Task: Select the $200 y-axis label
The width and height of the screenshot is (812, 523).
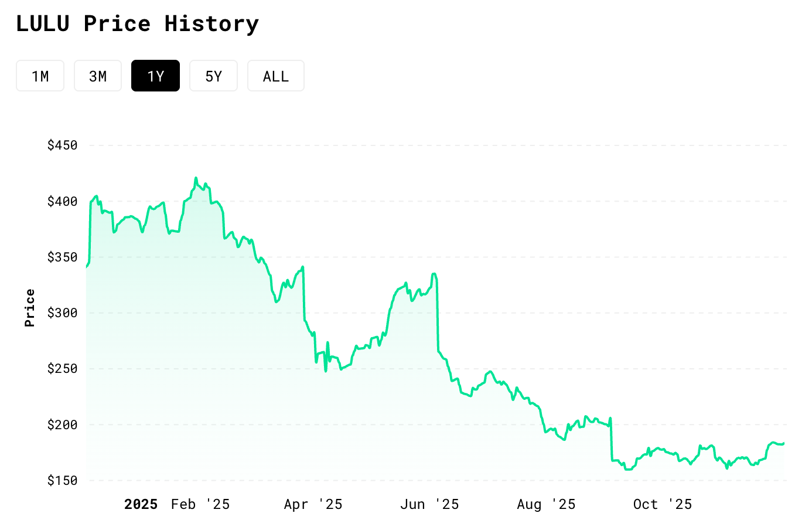Action: (x=62, y=425)
